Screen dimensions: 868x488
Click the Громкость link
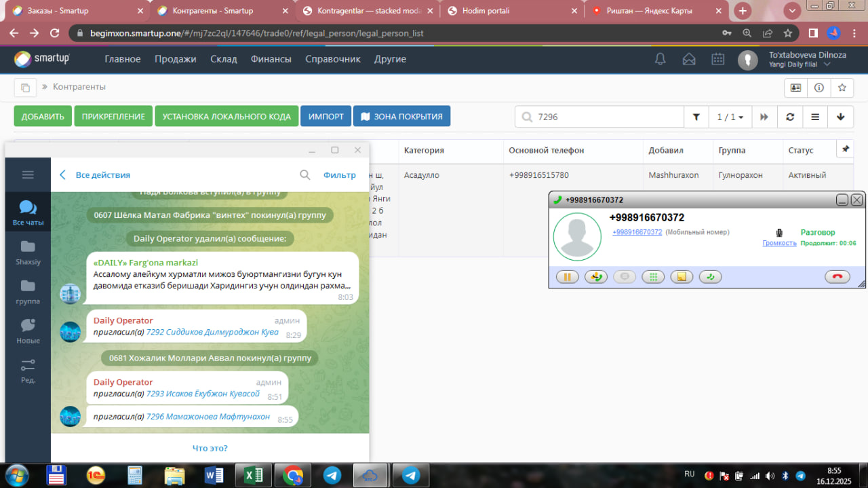(x=779, y=243)
